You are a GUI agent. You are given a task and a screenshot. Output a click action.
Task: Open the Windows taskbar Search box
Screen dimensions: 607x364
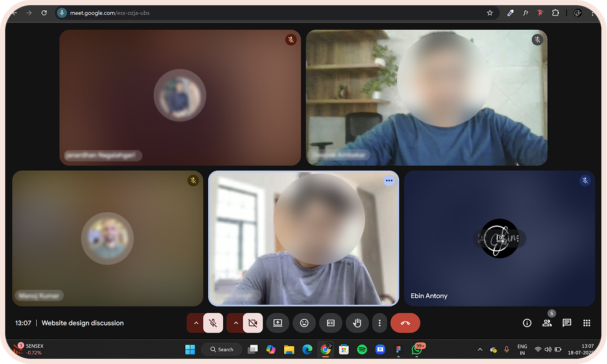coord(222,349)
